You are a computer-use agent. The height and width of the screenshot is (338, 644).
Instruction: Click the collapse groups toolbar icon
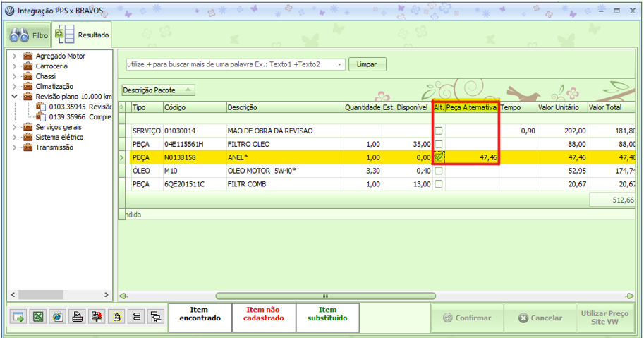pos(136,317)
